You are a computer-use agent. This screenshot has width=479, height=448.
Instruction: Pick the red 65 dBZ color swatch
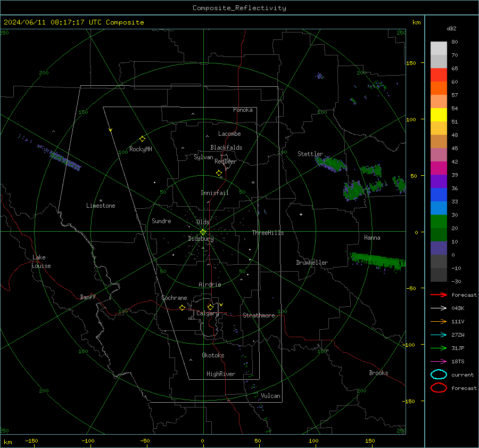(x=439, y=75)
